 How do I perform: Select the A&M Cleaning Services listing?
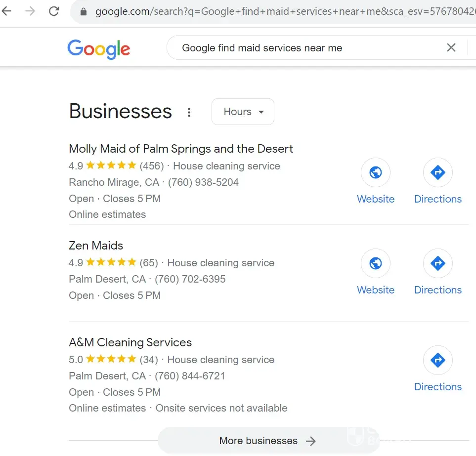(x=130, y=342)
